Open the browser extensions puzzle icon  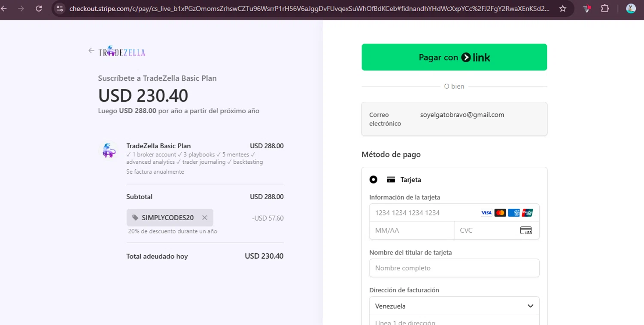coord(605,8)
